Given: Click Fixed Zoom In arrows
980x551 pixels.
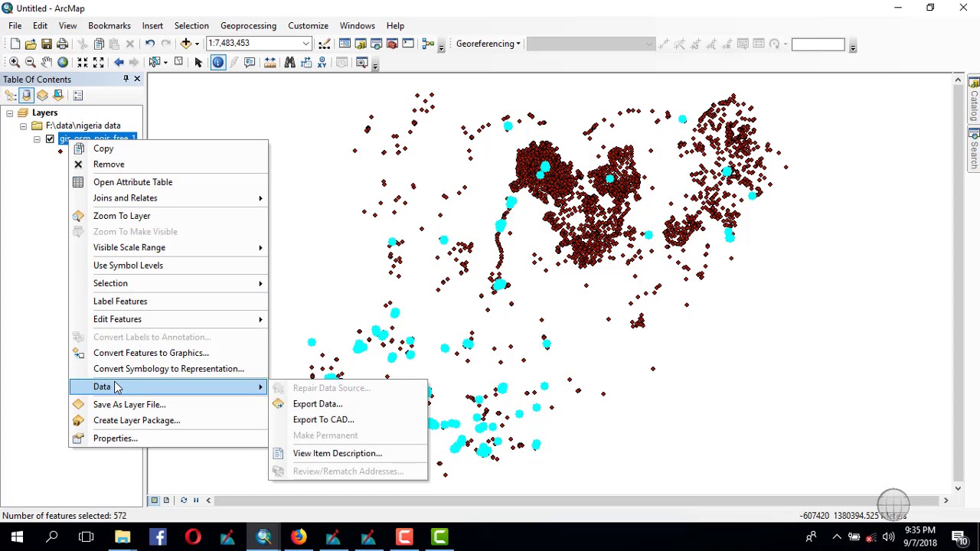Looking at the screenshot, I should [x=83, y=62].
